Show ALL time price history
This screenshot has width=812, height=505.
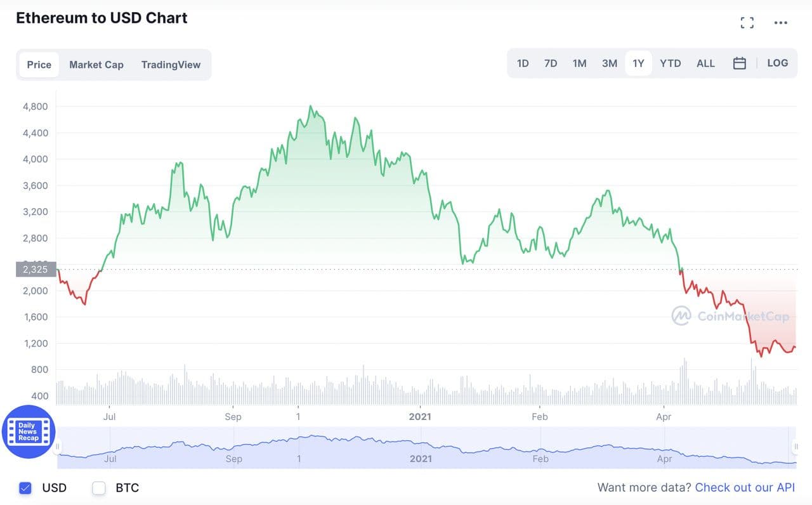pyautogui.click(x=705, y=63)
